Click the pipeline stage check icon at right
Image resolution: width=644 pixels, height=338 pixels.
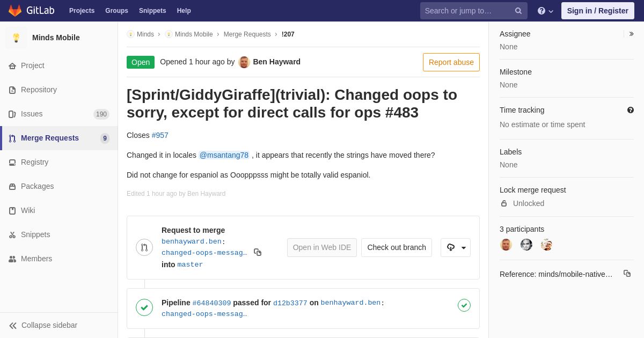point(464,305)
